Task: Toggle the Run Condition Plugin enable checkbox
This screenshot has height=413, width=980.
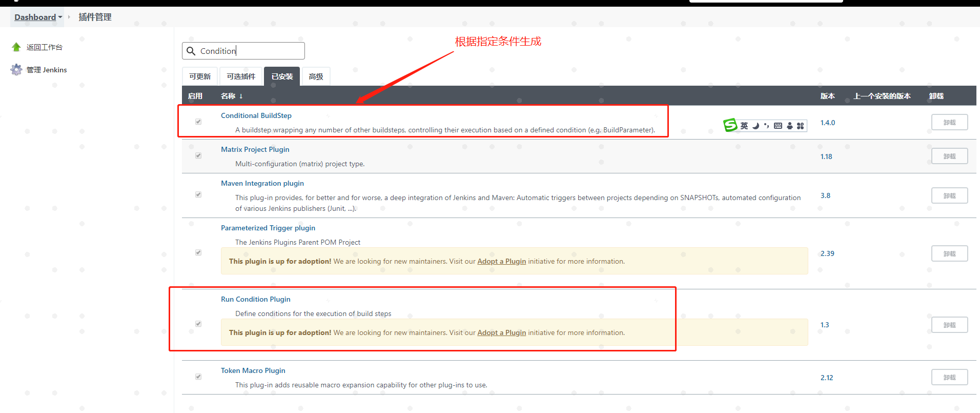Action: coord(198,324)
